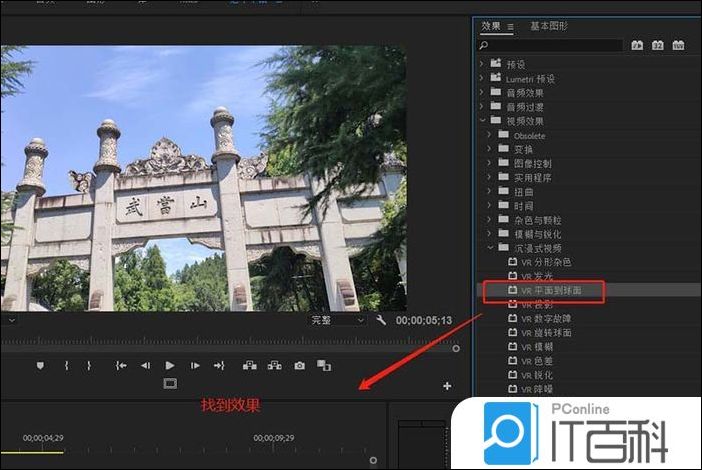Expand the 预设 folder chevron

tap(482, 64)
